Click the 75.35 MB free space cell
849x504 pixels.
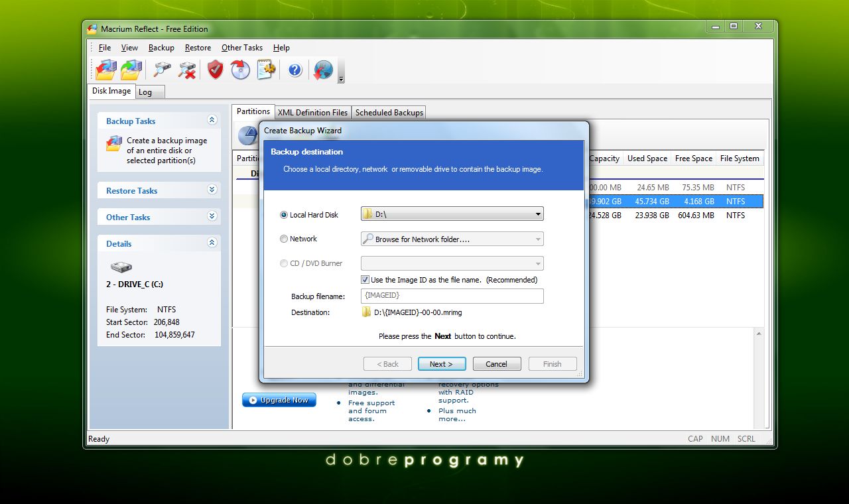tap(698, 188)
